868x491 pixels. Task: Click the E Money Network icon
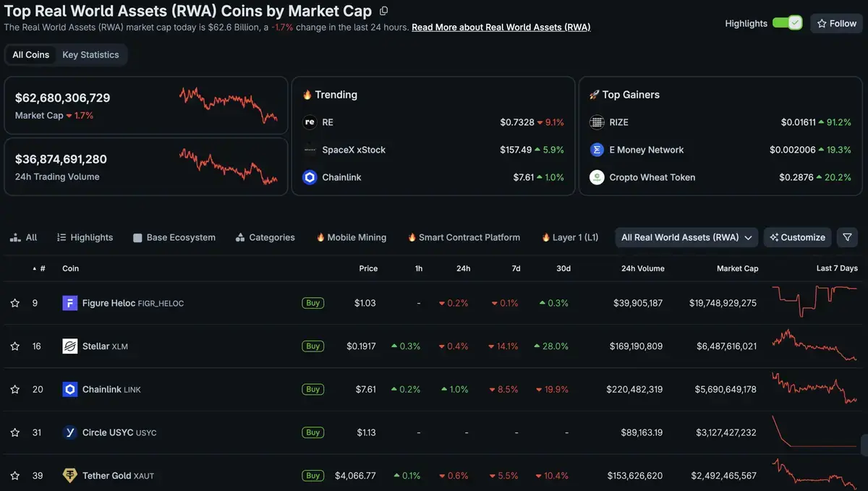[x=597, y=150]
